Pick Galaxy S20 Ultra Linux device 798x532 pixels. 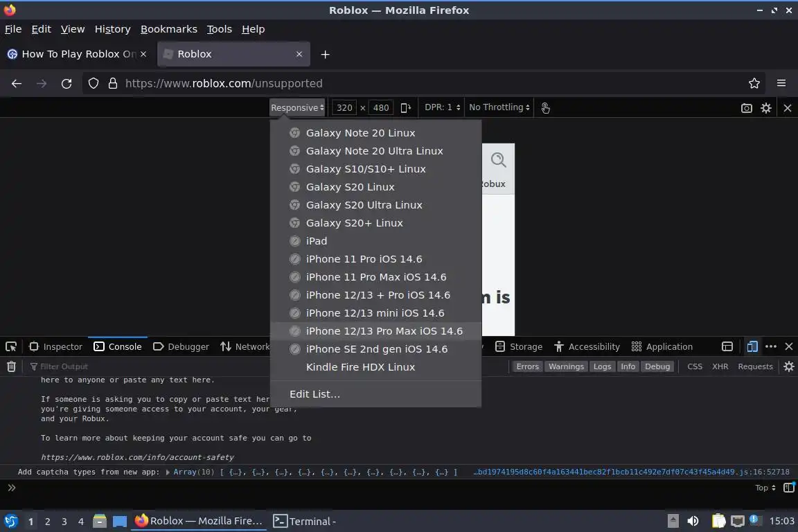pos(375,205)
